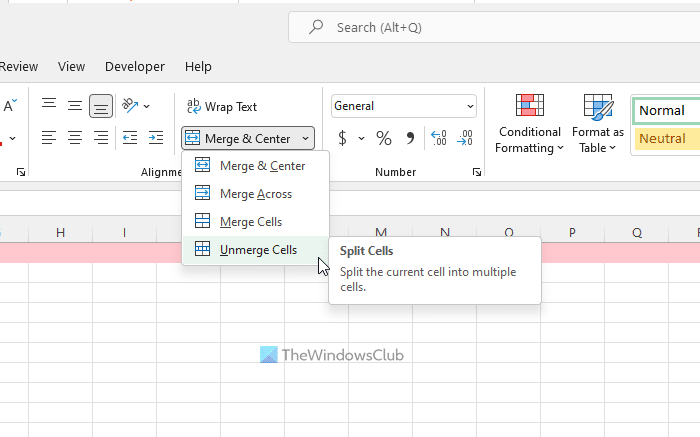Toggle Wrap Text on
The width and height of the screenshot is (700, 437).
click(222, 106)
